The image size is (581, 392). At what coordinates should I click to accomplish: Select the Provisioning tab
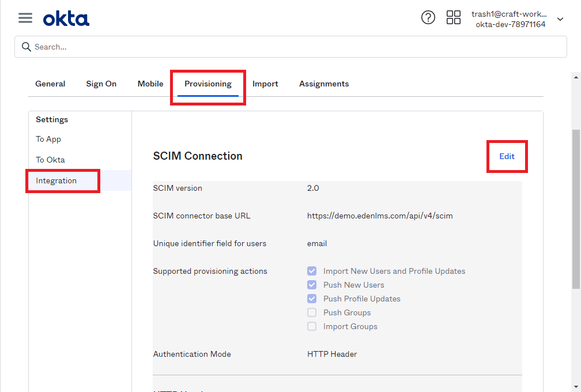(x=208, y=84)
